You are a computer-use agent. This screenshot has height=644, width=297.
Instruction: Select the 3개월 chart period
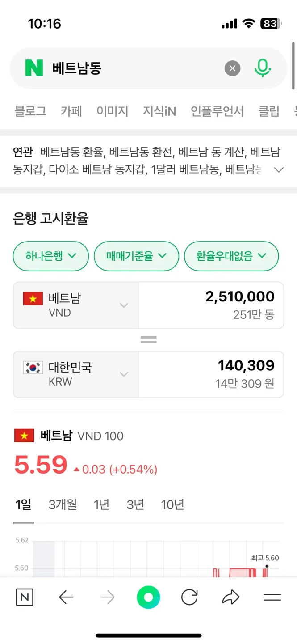pyautogui.click(x=63, y=505)
